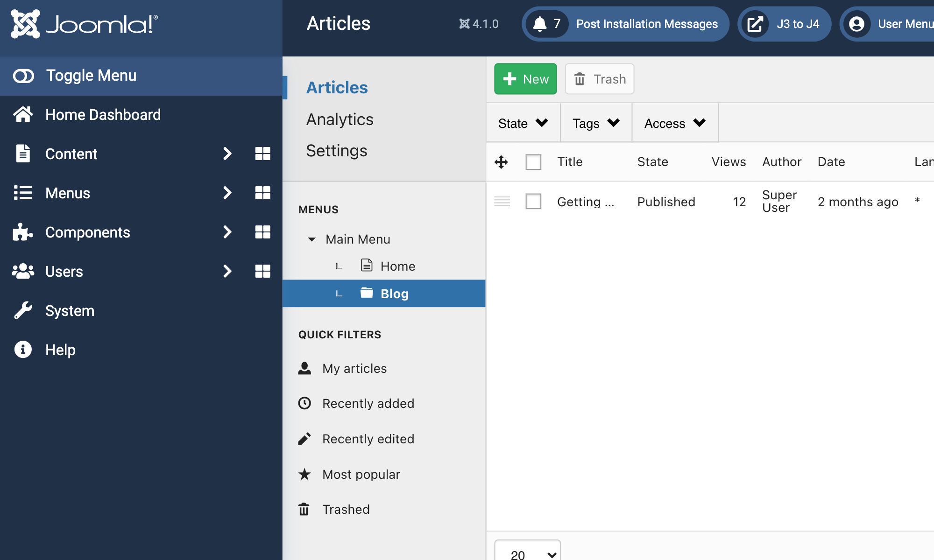
Task: Click the green New button
Action: coord(525,79)
